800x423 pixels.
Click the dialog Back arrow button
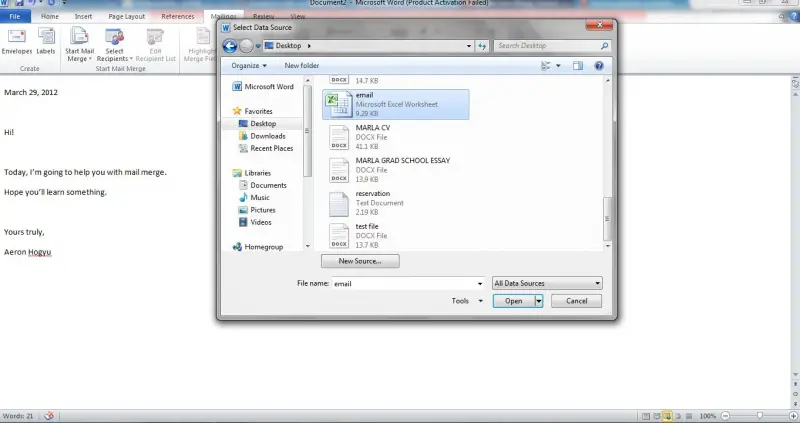coord(230,46)
